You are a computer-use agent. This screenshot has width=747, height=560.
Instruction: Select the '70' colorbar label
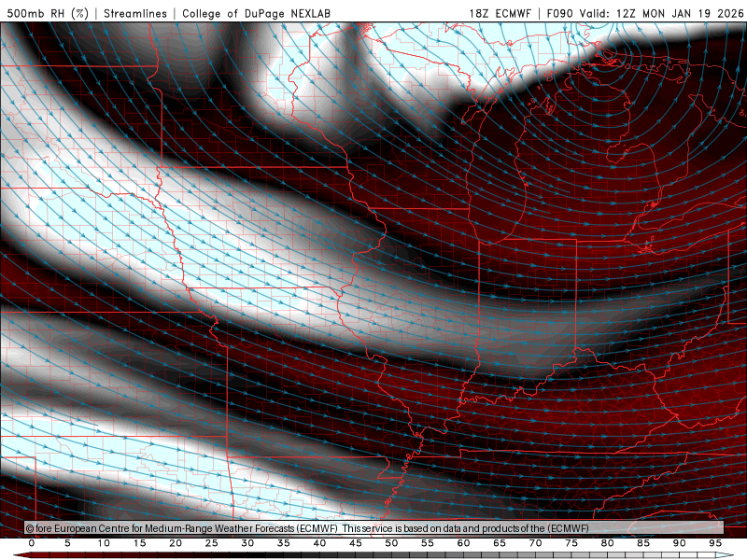535,543
